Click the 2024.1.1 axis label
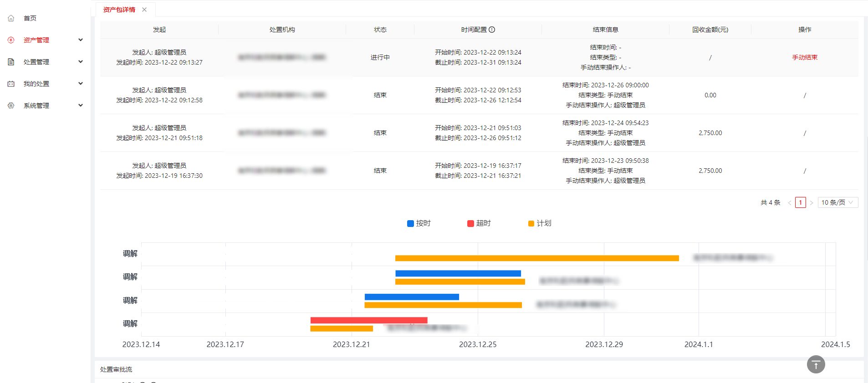 (x=699, y=344)
